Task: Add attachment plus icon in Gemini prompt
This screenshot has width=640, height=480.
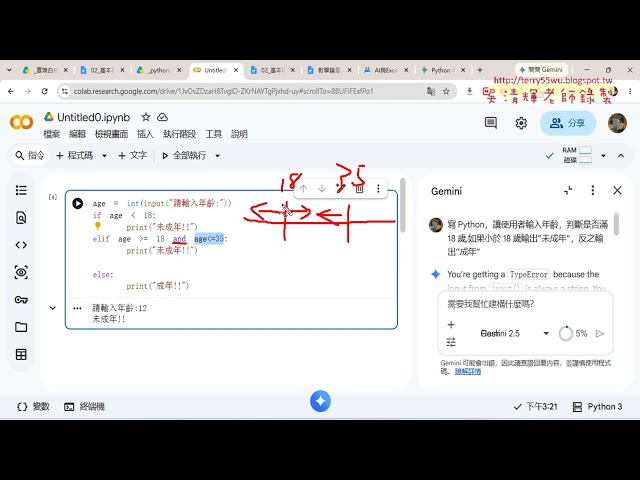Action: (x=451, y=325)
